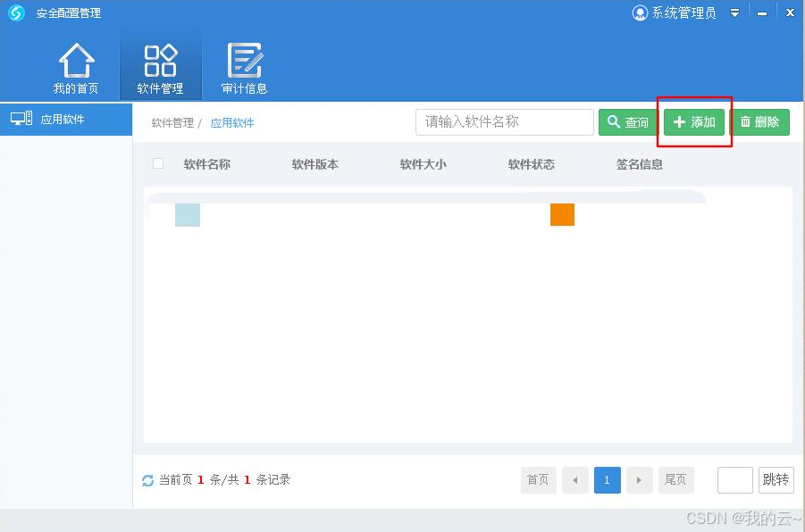The height and width of the screenshot is (532, 805).
Task: Click the 跳转 jump button
Action: (775, 480)
